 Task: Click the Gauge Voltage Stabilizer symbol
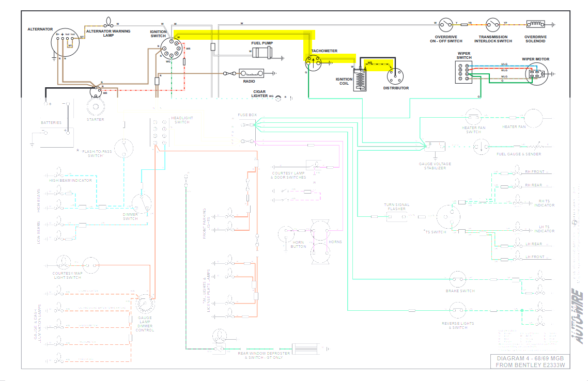click(435, 147)
